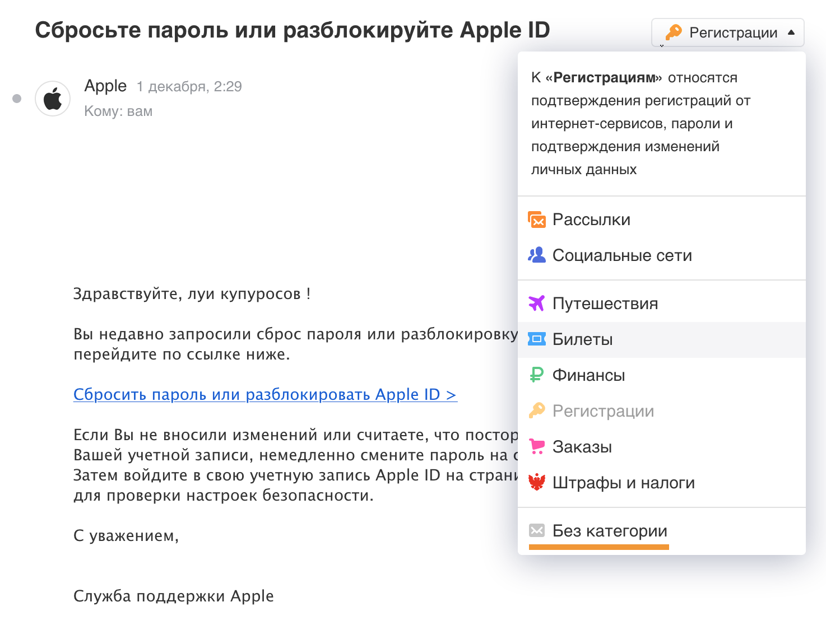Screen dimensions: 826x644
Task: Click the recipient line Кому: вам
Action: coord(118,111)
